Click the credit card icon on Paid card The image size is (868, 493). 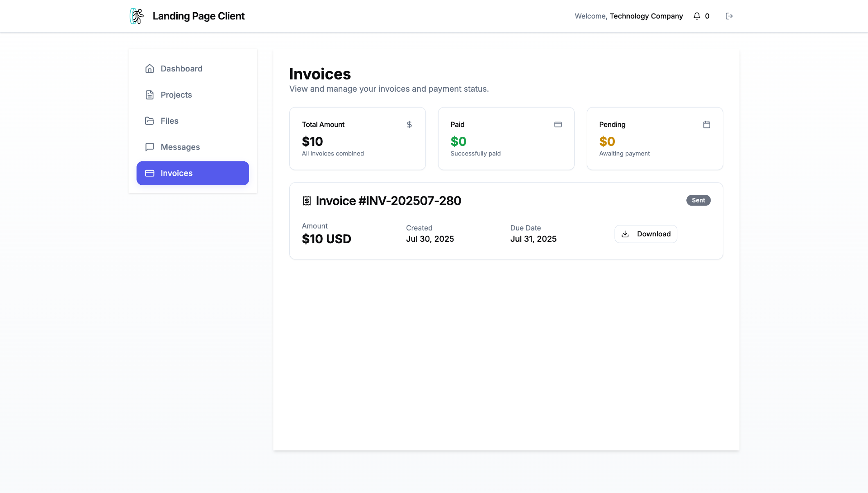point(558,124)
